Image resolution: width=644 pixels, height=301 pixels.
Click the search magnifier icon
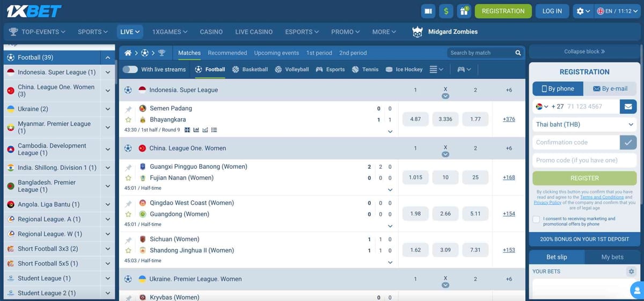point(518,53)
